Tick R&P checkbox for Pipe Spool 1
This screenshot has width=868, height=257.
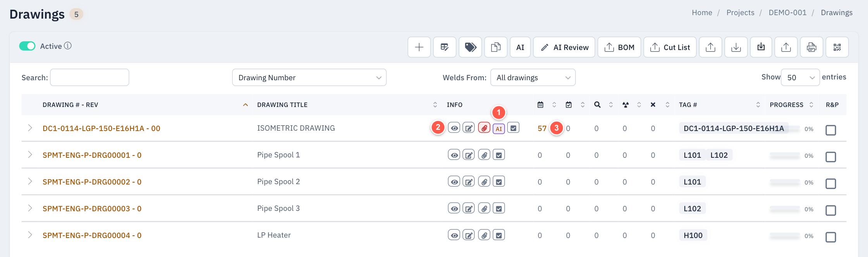coord(830,157)
